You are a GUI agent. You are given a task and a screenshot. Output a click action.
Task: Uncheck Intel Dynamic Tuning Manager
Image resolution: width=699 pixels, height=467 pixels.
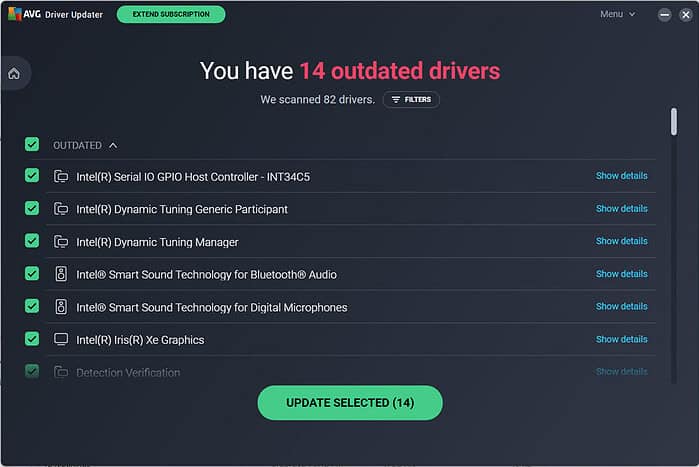click(32, 241)
